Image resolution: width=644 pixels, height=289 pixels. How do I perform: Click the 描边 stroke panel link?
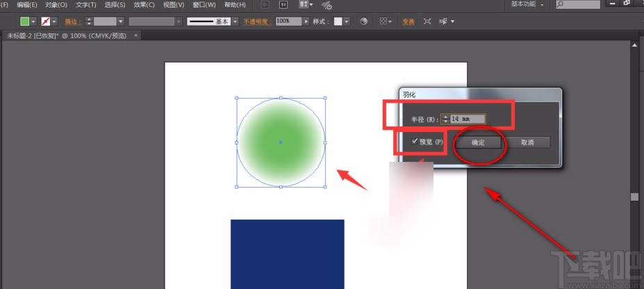coord(73,22)
